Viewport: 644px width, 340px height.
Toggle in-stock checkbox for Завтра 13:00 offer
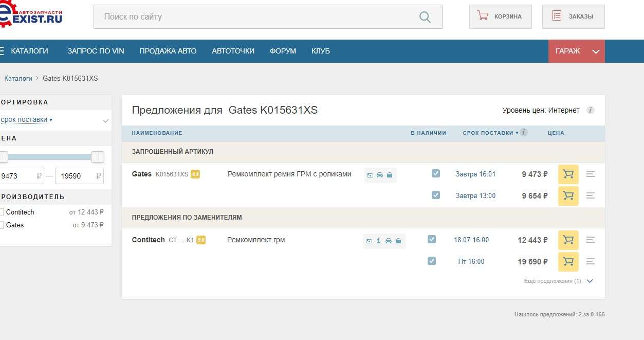436,195
